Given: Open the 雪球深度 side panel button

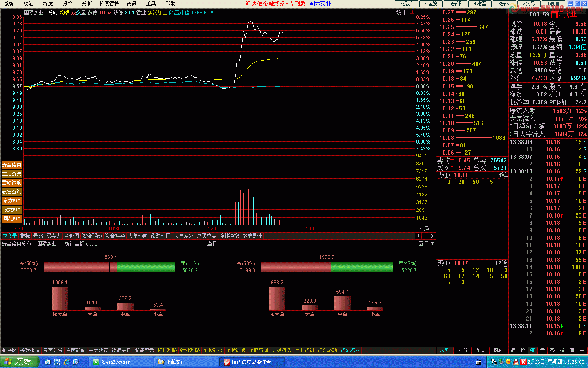Looking at the screenshot, I should (x=12, y=183).
